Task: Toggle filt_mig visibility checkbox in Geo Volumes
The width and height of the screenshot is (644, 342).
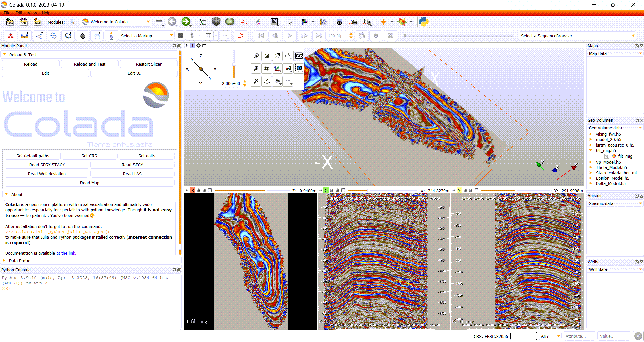Action: point(607,156)
